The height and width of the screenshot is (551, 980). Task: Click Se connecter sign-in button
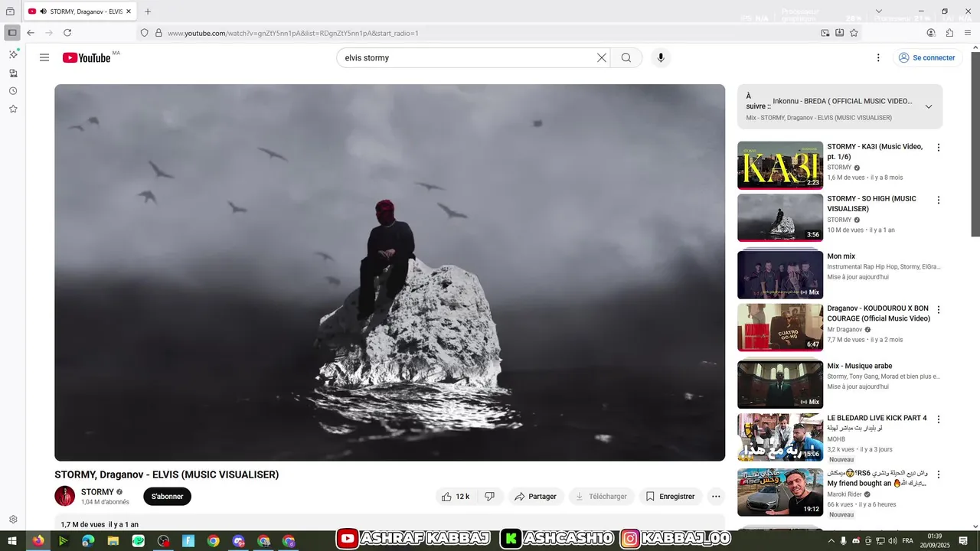click(x=926, y=57)
